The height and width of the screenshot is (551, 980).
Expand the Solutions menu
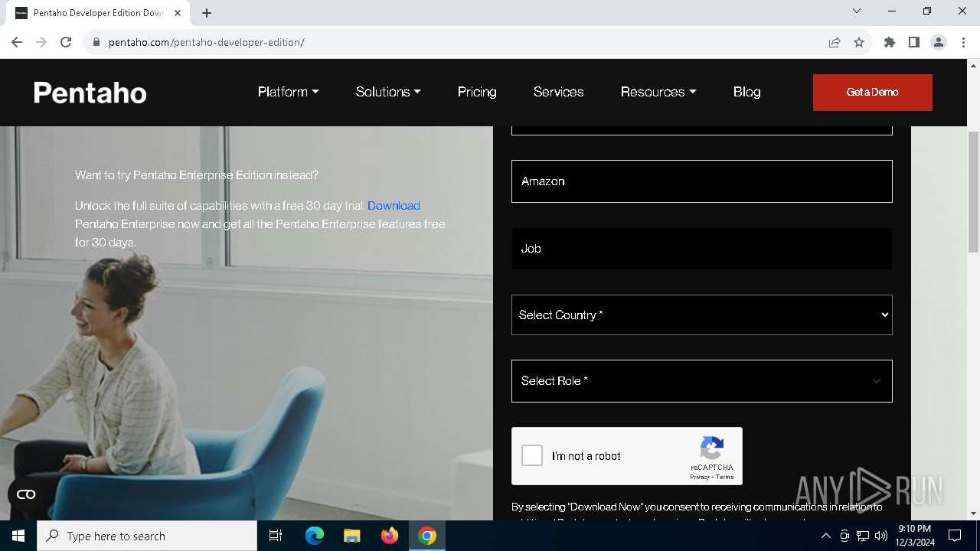coord(388,92)
